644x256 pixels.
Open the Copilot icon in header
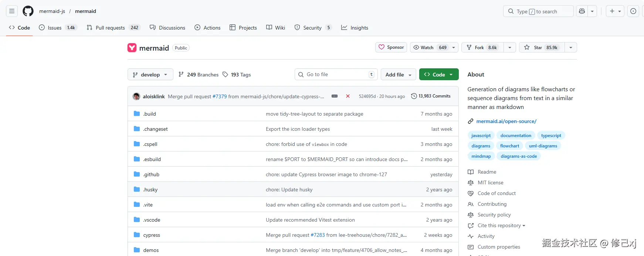(582, 11)
